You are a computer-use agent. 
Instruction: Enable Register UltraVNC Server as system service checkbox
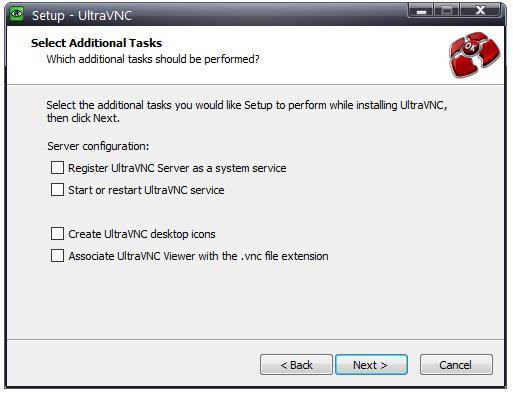(x=57, y=168)
